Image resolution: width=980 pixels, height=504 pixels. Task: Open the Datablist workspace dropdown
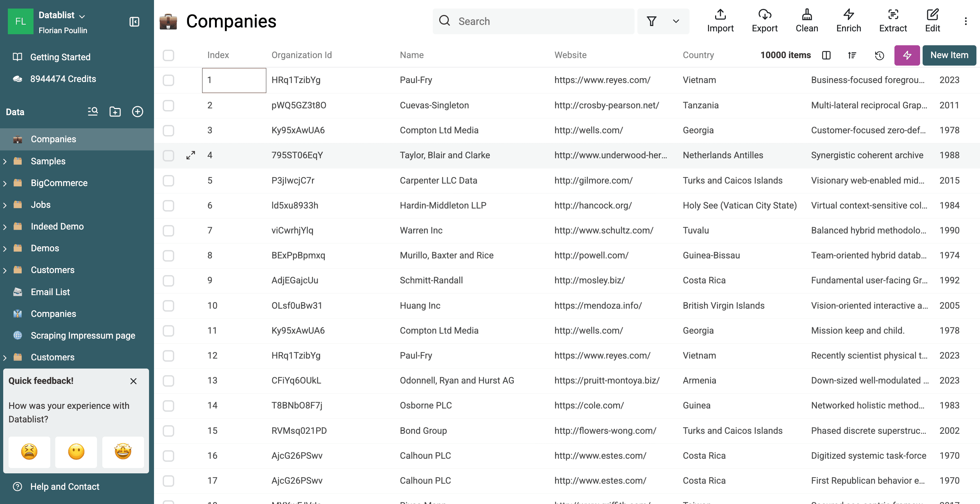click(x=61, y=15)
